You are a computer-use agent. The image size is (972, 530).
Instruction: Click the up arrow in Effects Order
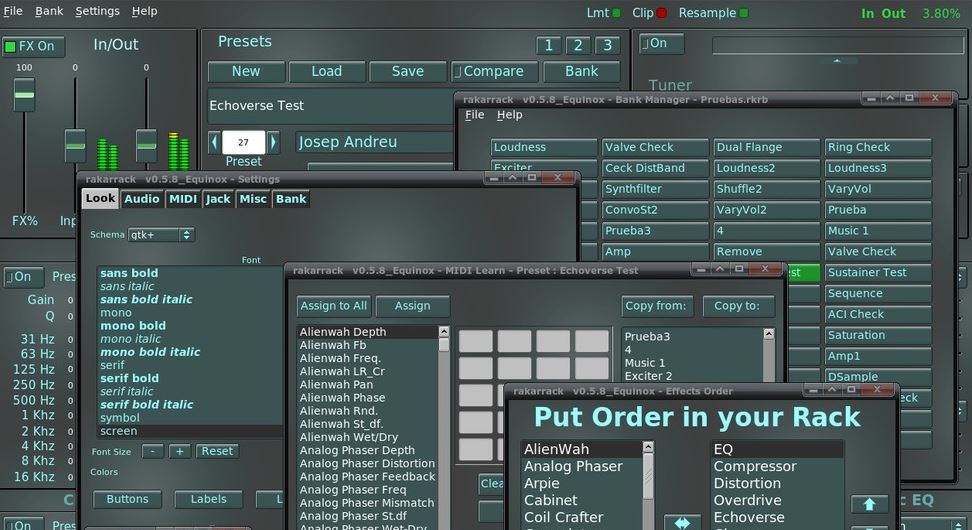pos(869,505)
